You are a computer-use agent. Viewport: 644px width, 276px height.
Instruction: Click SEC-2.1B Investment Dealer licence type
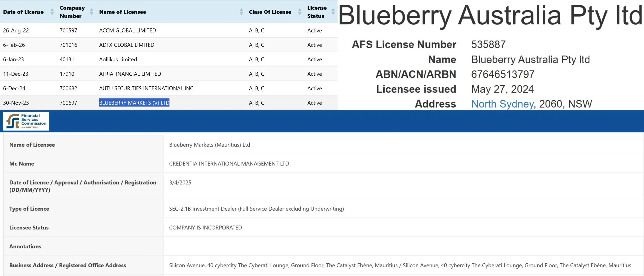257,209
